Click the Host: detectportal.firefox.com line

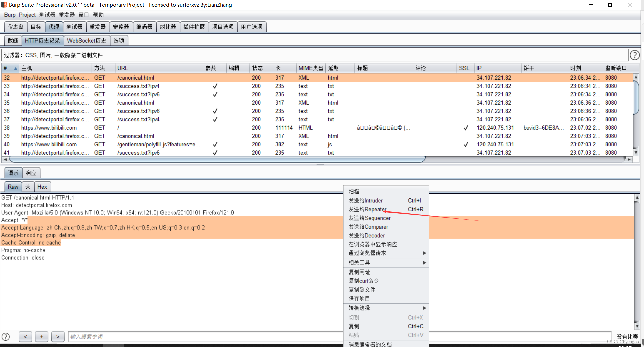pos(37,205)
